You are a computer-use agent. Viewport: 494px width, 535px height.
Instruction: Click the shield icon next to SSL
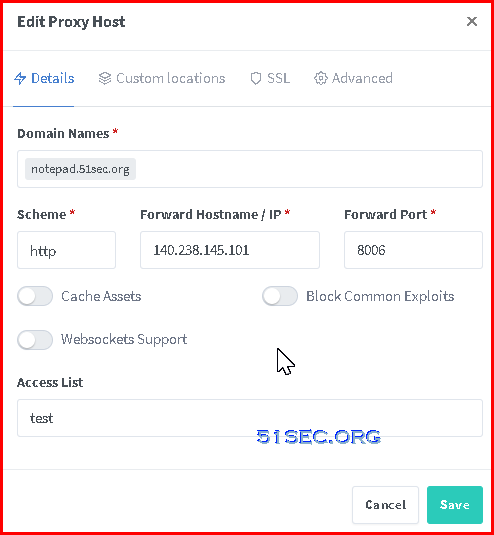coord(256,78)
